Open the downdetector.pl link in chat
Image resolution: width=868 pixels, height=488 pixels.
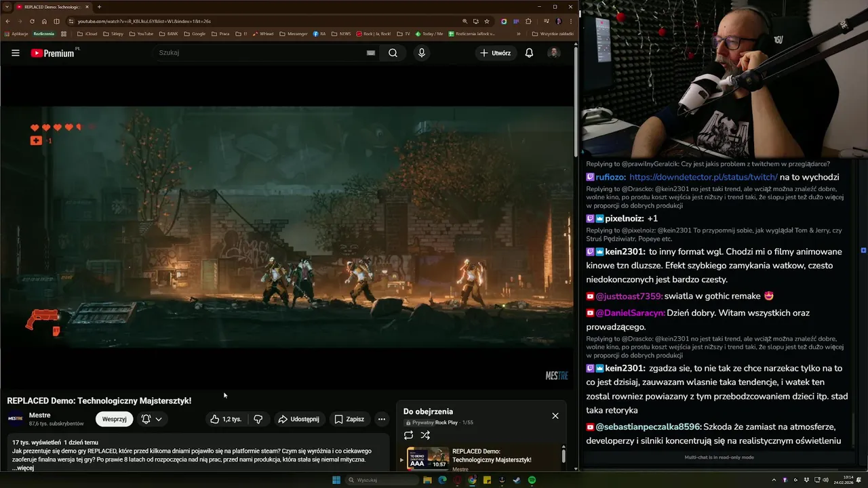(703, 177)
